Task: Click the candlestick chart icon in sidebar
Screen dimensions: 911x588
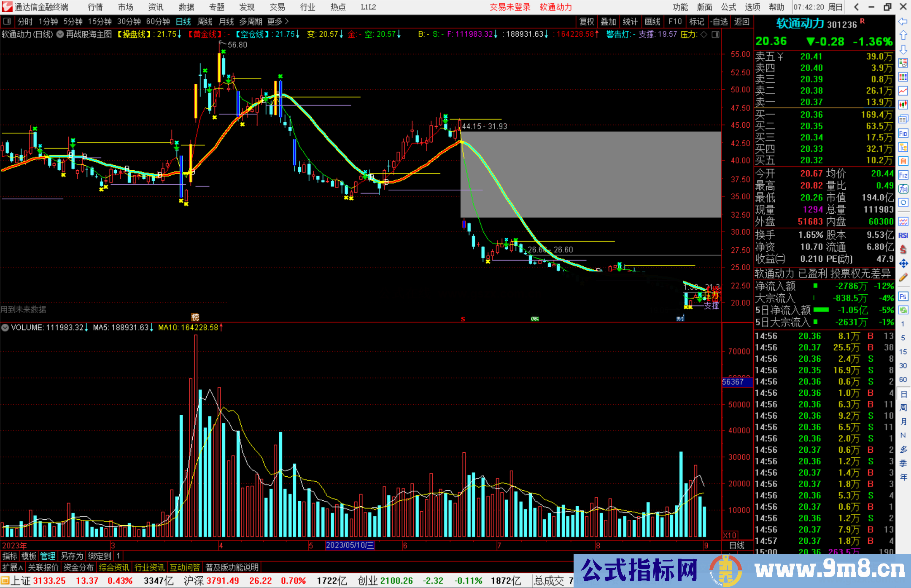Action: (x=903, y=104)
